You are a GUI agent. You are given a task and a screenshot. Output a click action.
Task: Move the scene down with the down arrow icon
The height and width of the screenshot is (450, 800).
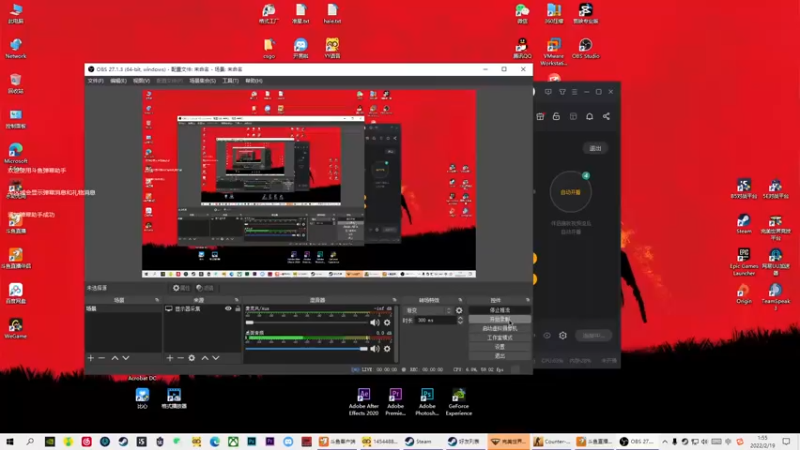point(126,358)
